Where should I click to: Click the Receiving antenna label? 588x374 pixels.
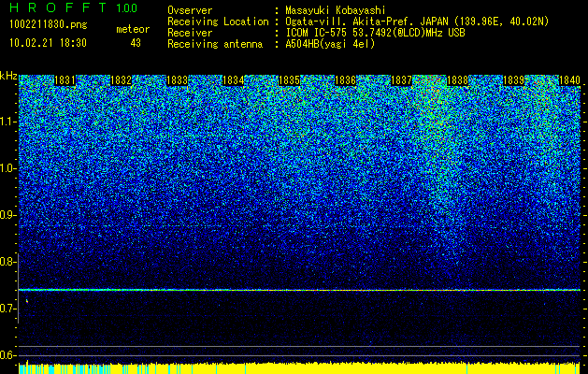[x=215, y=44]
